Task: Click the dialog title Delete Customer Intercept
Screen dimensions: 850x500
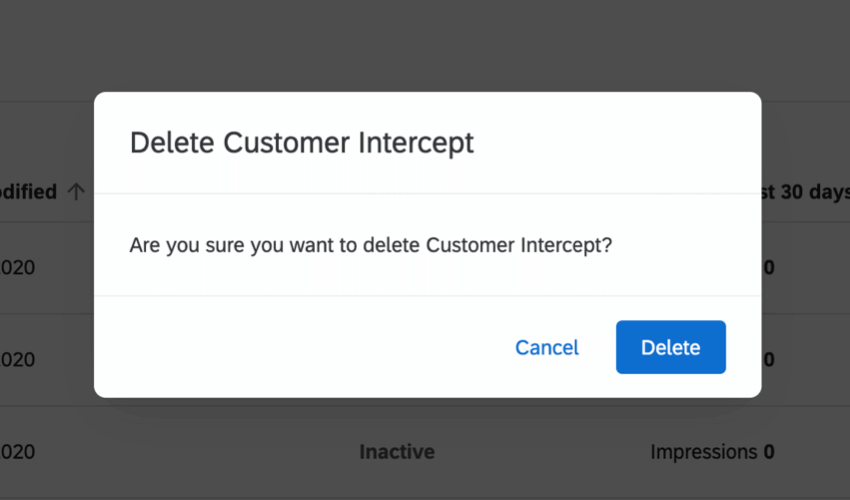Action: click(302, 143)
